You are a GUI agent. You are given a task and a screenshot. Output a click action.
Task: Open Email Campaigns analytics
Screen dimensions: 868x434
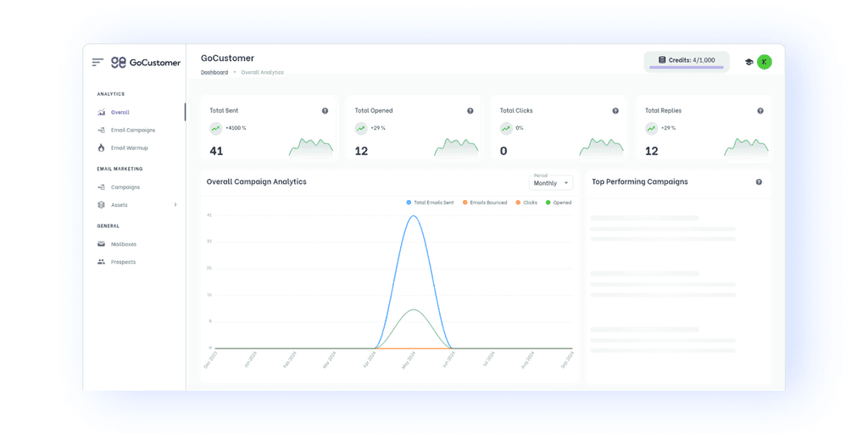point(135,130)
